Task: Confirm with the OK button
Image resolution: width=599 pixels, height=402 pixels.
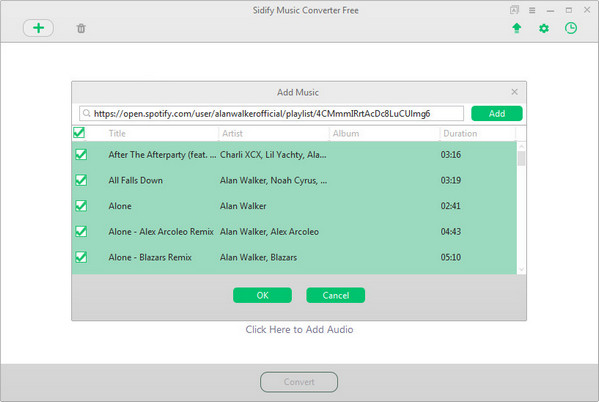Action: [262, 295]
